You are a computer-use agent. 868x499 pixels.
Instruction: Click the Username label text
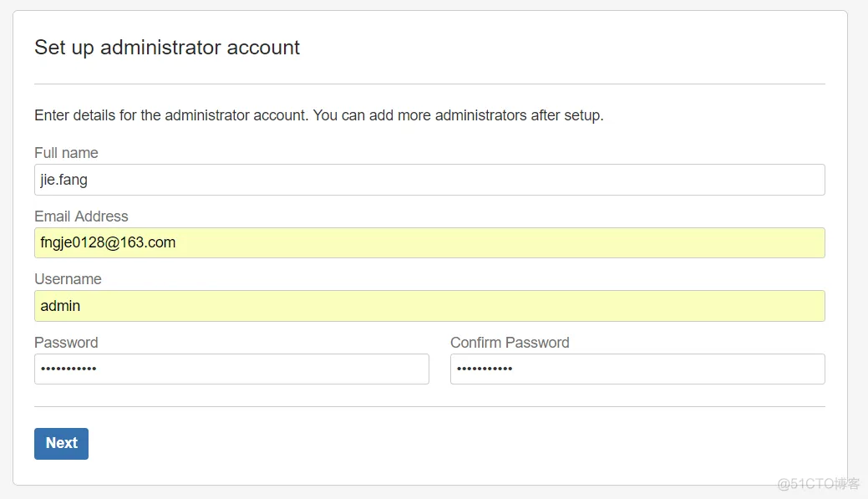click(69, 279)
